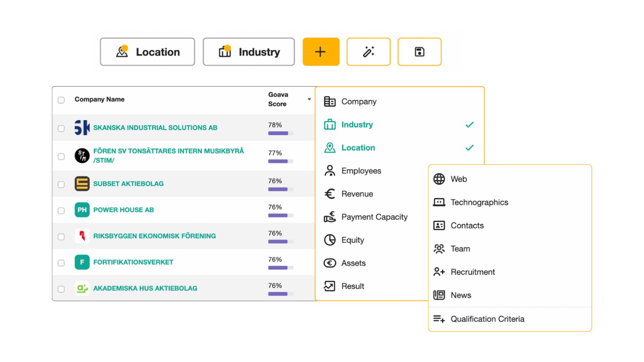Open POWER HOUSE AB company link
This screenshot has height=362, width=644.
pos(123,210)
